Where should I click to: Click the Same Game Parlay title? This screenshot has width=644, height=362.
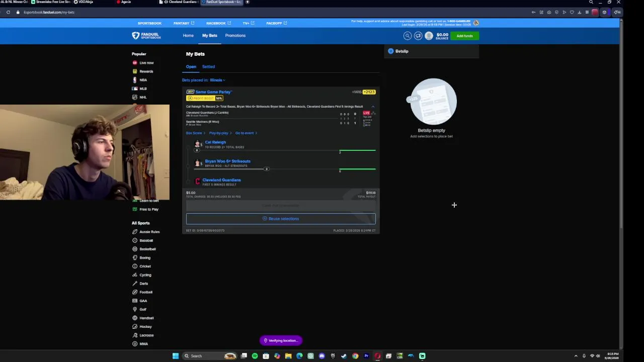(213, 92)
